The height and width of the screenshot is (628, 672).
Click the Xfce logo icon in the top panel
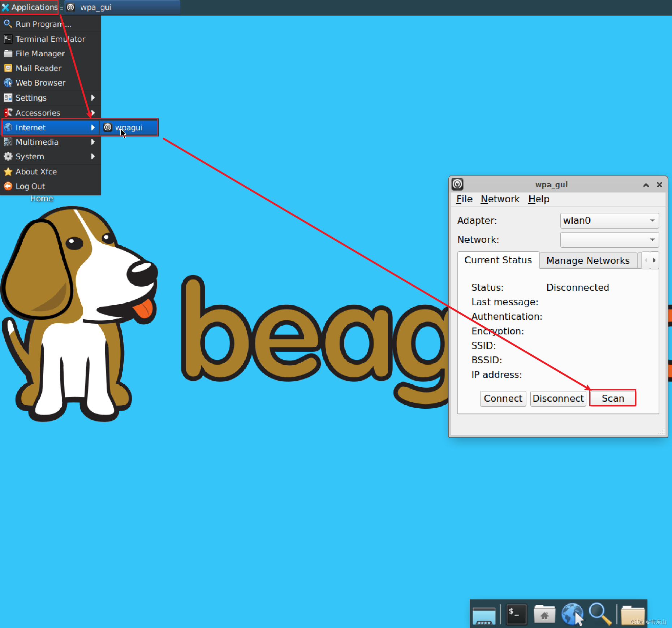pyautogui.click(x=5, y=7)
